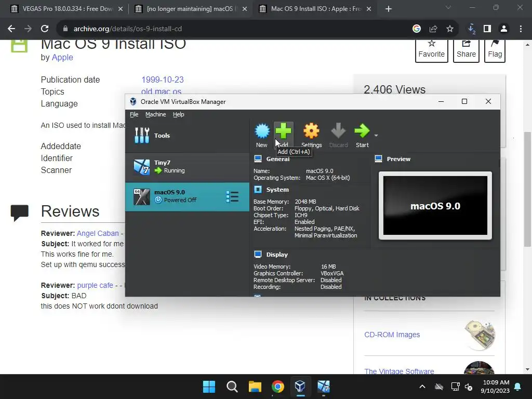The height and width of the screenshot is (399, 532).
Task: Open the Start button dropdown arrow
Action: click(x=376, y=136)
